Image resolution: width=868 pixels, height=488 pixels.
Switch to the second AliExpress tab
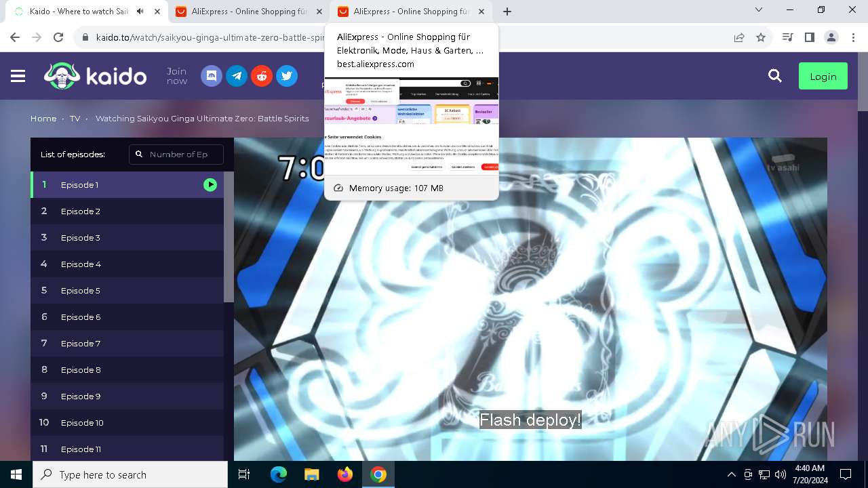[248, 12]
